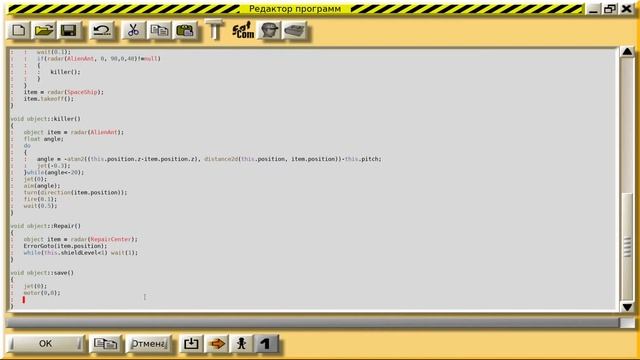Click the 'item = radar(SpaceShip);' line
Screen dimensions: 640x360
click(x=64, y=92)
